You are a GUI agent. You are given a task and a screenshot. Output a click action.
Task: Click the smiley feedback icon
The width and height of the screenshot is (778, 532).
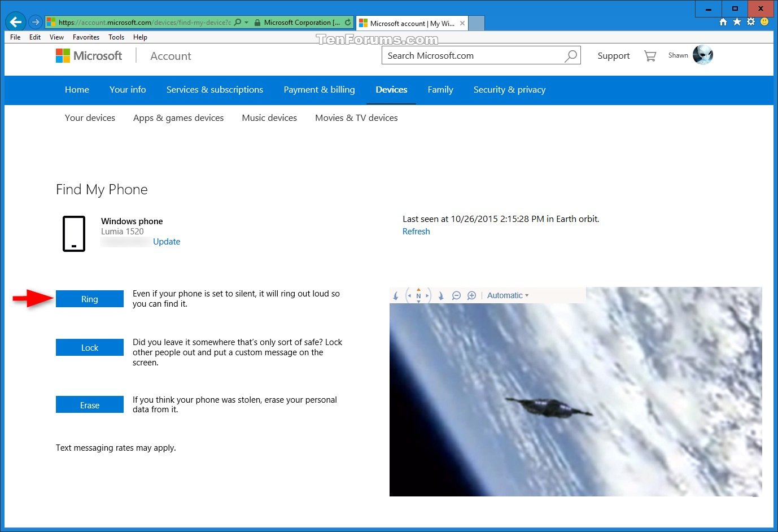pyautogui.click(x=764, y=22)
